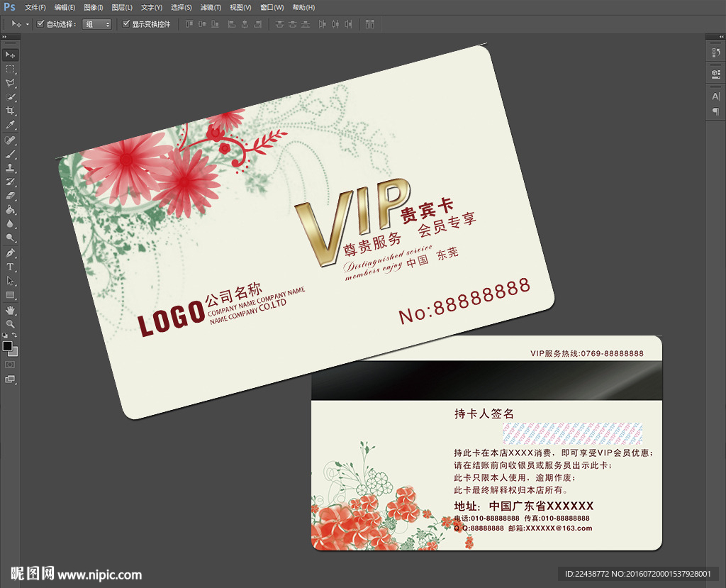Select the Polygonal Lasso tool

coord(10,83)
